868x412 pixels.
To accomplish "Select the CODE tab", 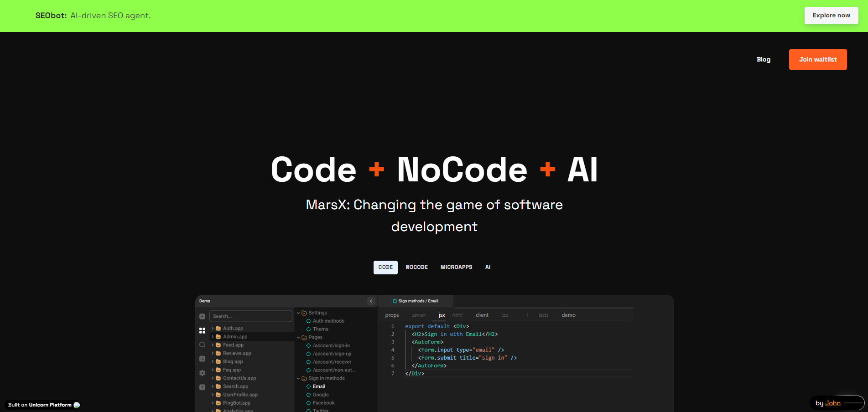I will click(x=385, y=268).
